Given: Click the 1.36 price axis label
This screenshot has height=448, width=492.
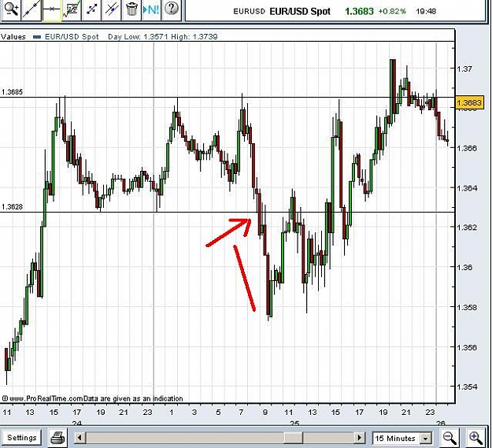Looking at the screenshot, I should tap(465, 267).
